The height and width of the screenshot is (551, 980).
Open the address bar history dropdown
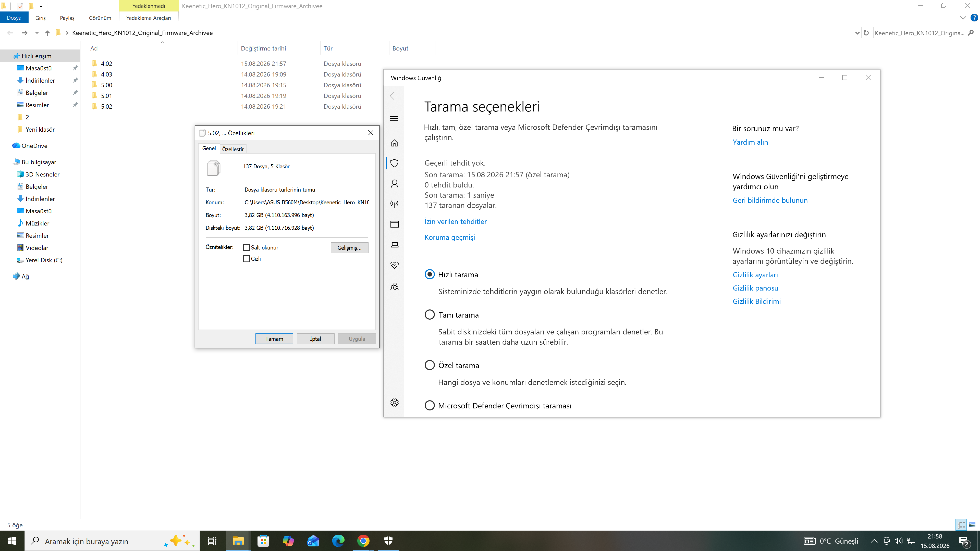click(857, 33)
